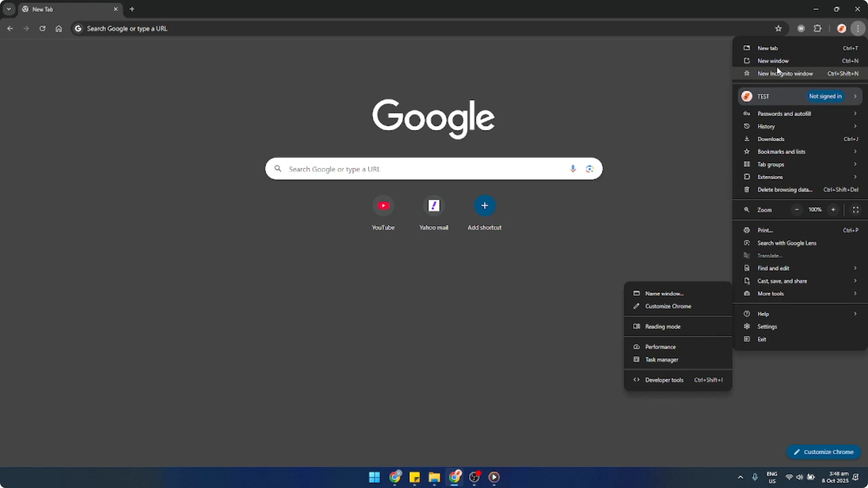This screenshot has width=868, height=488.
Task: Choose Print from the menu
Action: click(800, 230)
